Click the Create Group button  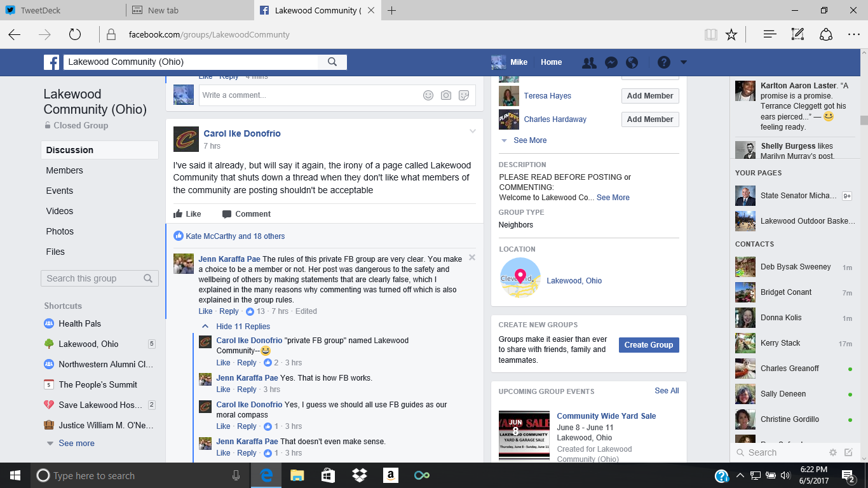[x=648, y=345]
